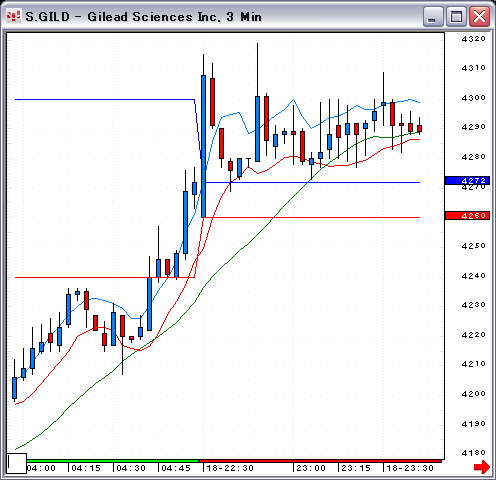496x480 pixels.
Task: Click the blue 4272 price marker
Action: (x=467, y=180)
